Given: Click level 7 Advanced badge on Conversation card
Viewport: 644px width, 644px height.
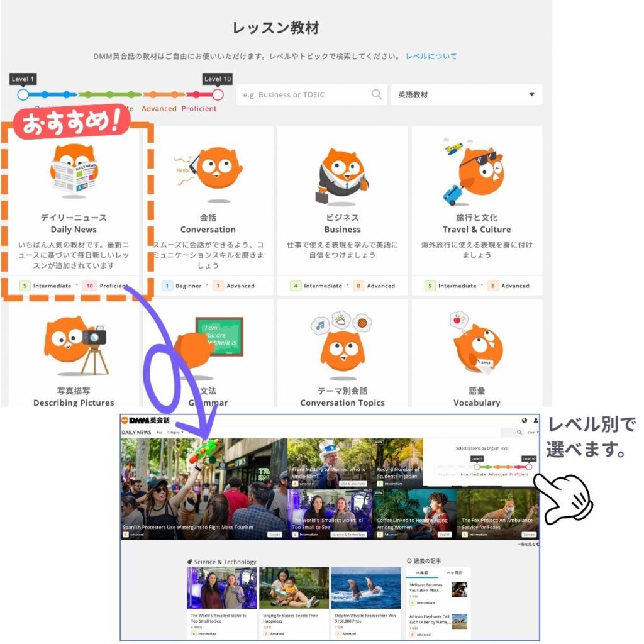Looking at the screenshot, I should point(218,286).
